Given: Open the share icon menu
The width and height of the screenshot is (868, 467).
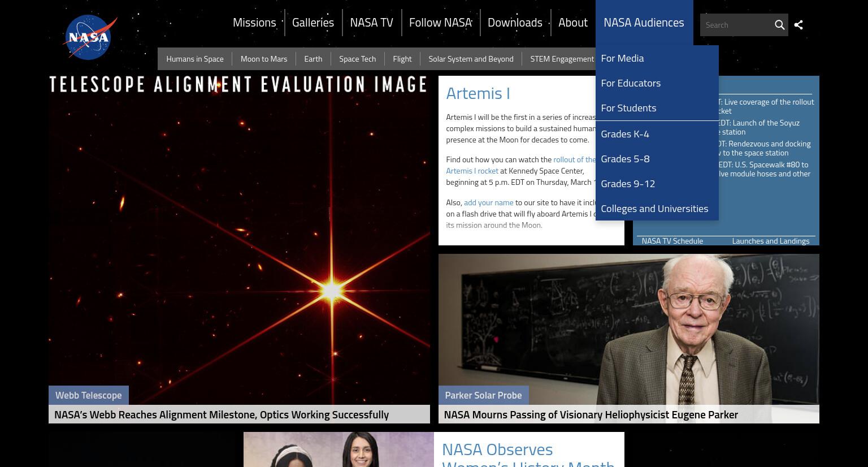Looking at the screenshot, I should pos(798,25).
